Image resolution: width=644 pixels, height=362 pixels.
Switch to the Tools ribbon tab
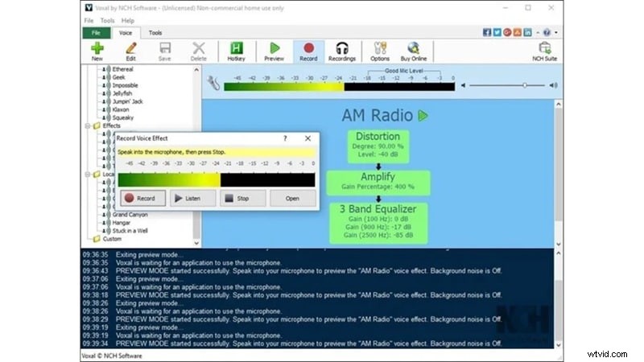point(155,33)
